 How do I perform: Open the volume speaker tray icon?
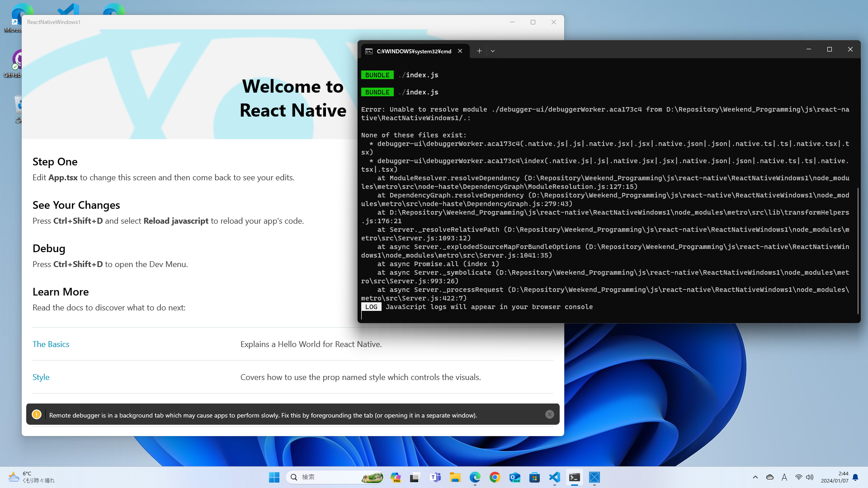810,477
